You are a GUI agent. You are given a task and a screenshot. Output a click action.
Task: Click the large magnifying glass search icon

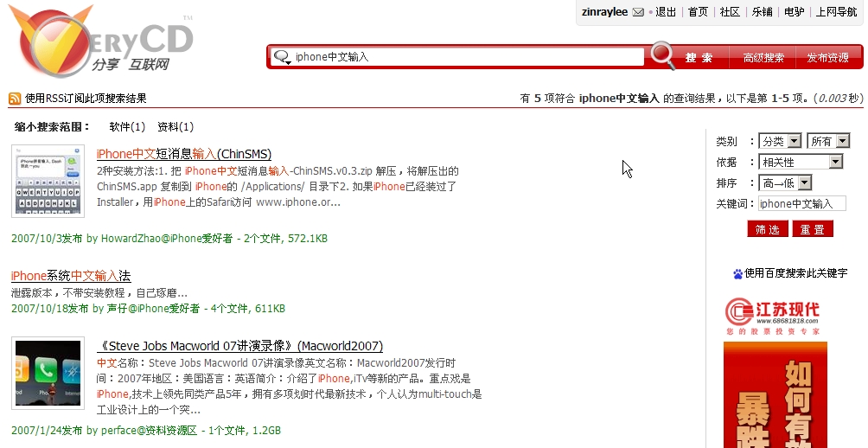662,54
